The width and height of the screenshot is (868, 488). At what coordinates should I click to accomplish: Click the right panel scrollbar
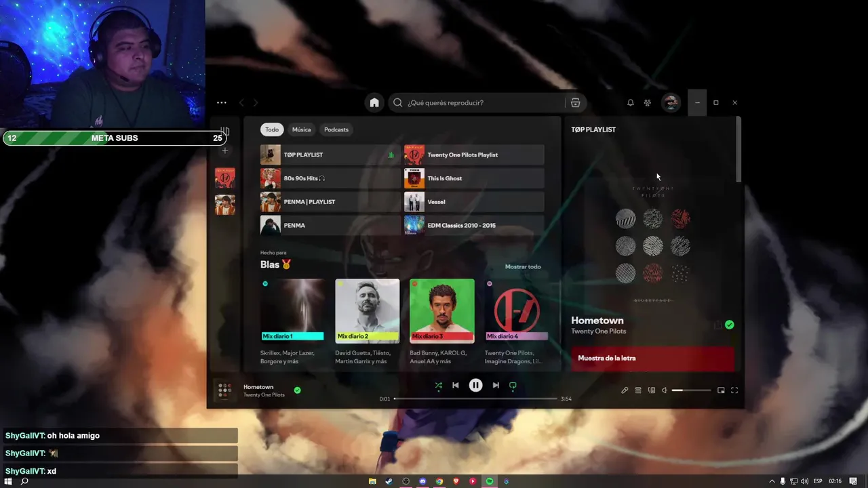[x=738, y=150]
